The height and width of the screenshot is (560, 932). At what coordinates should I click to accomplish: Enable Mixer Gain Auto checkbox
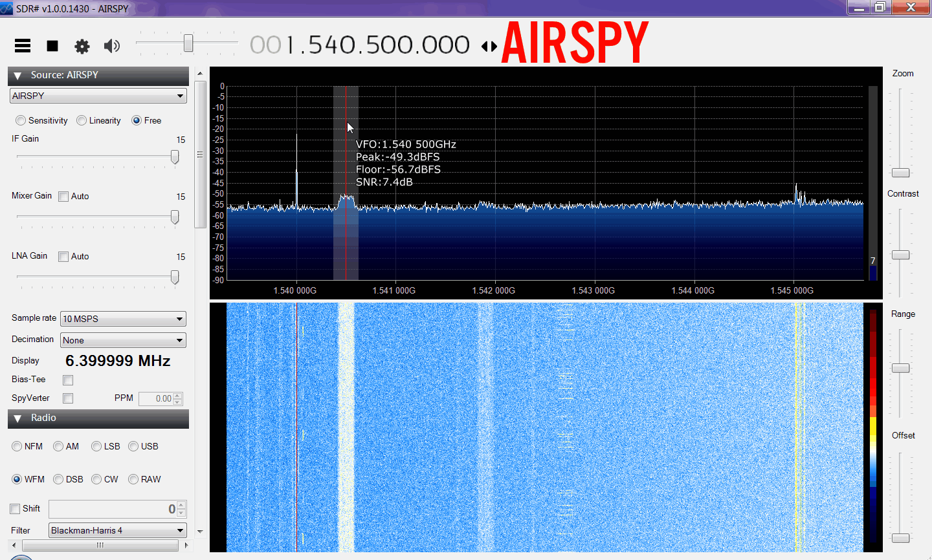pyautogui.click(x=63, y=197)
